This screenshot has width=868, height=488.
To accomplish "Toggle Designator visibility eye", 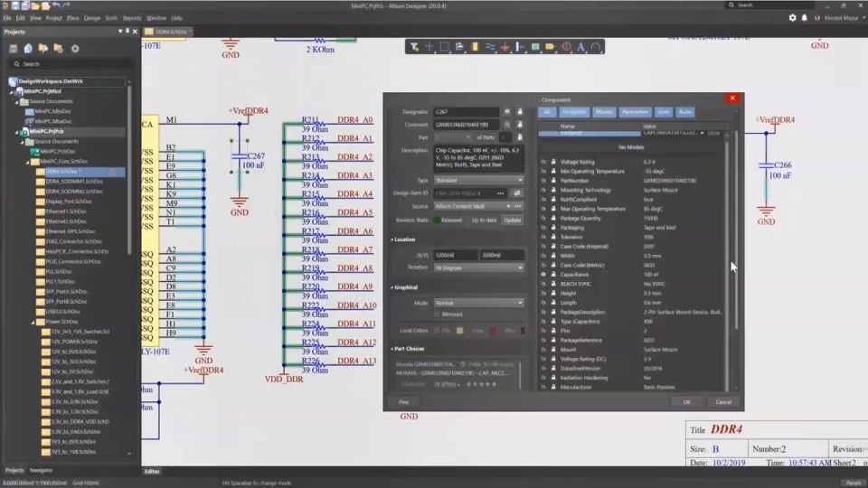I will (506, 112).
